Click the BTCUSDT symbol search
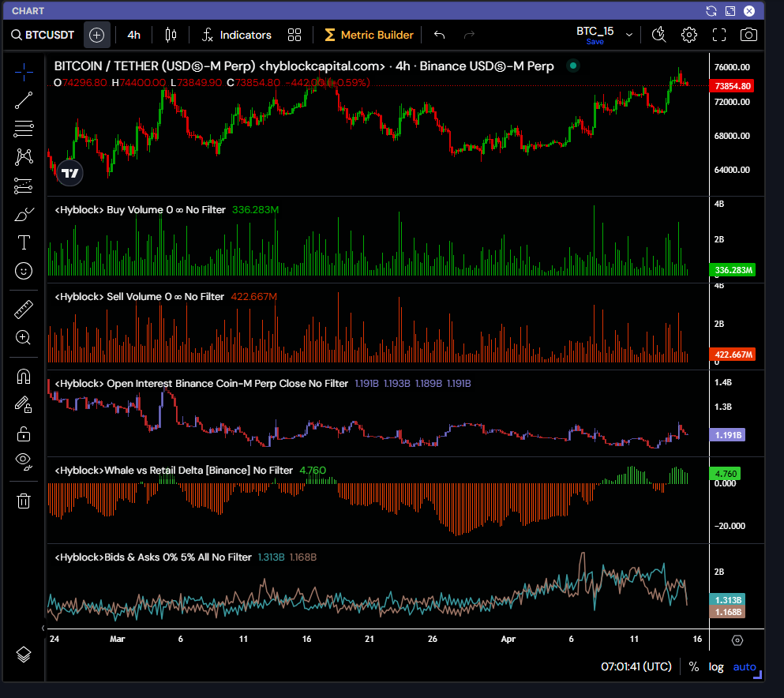Screen dimensions: 784x698 [43, 35]
